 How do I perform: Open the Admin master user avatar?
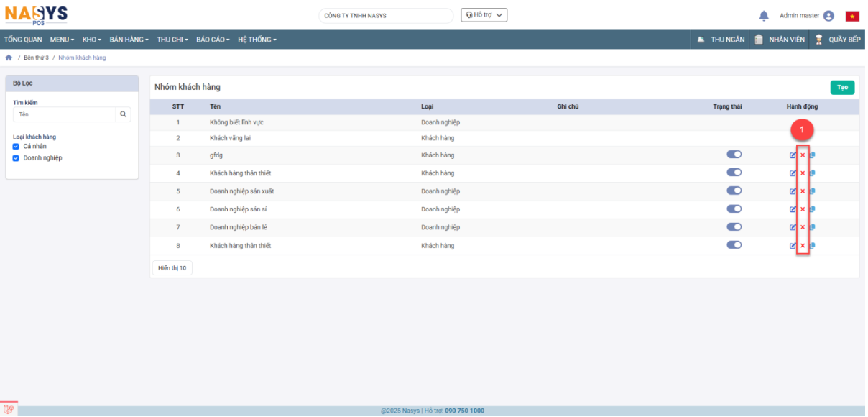[x=828, y=16]
